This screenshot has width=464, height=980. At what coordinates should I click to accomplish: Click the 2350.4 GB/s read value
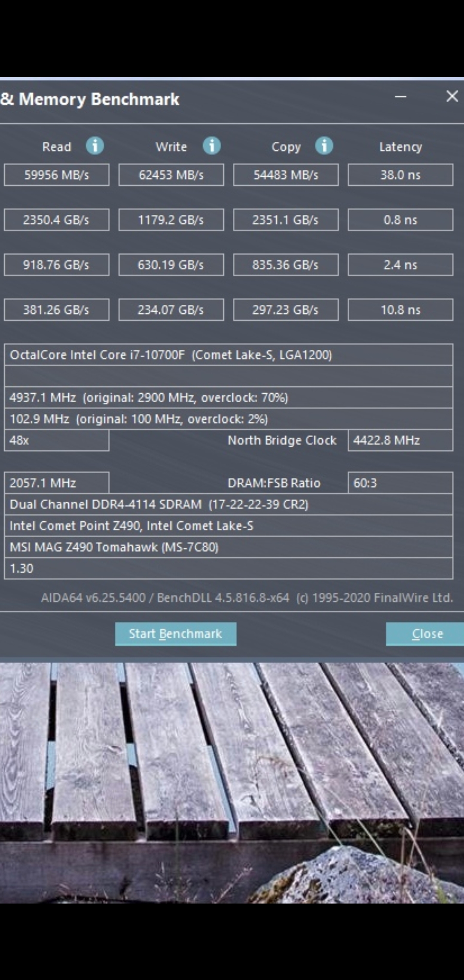[x=57, y=220]
